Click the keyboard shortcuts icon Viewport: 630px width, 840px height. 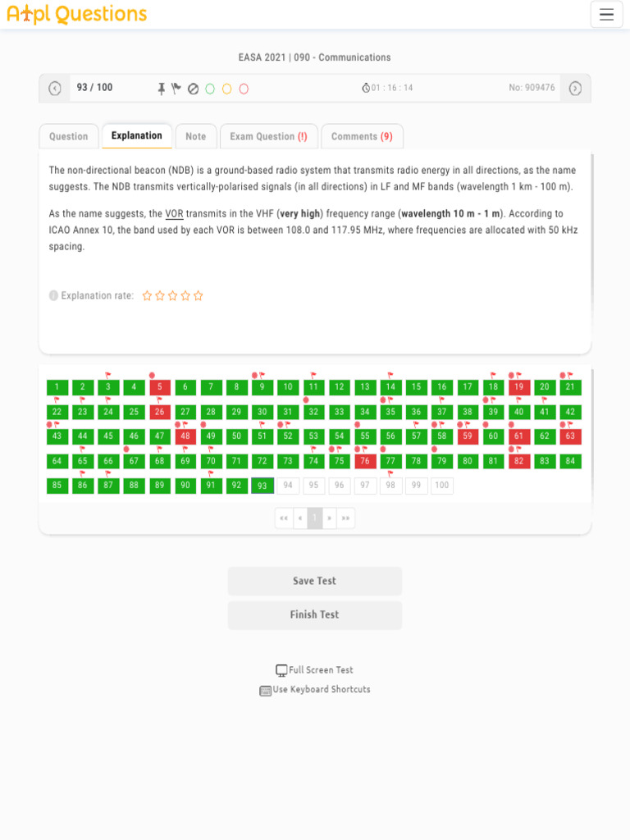click(x=265, y=691)
